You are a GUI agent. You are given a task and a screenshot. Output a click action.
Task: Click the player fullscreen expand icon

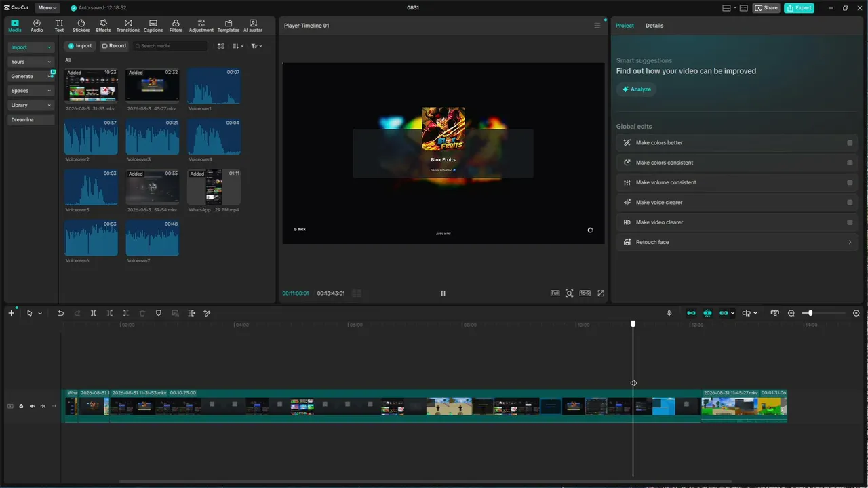(x=601, y=293)
